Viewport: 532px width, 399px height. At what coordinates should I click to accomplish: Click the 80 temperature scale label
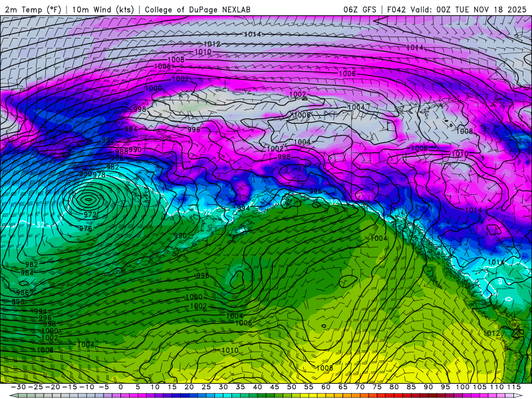(x=394, y=387)
